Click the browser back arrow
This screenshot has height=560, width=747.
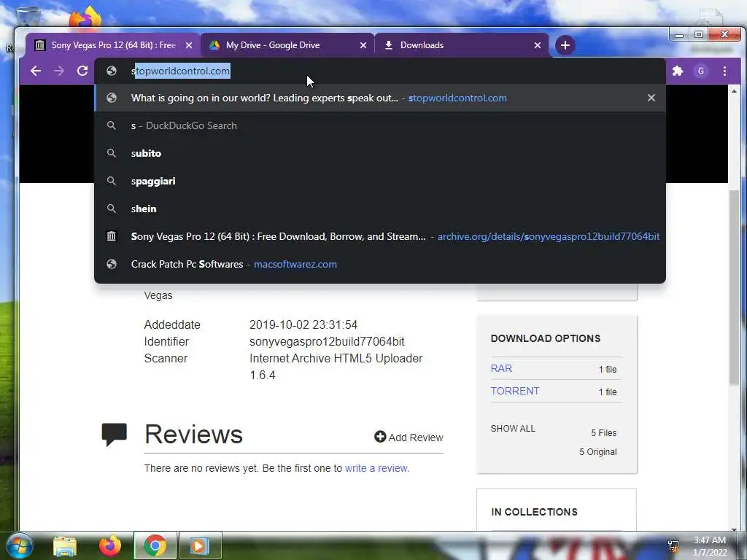pyautogui.click(x=36, y=71)
